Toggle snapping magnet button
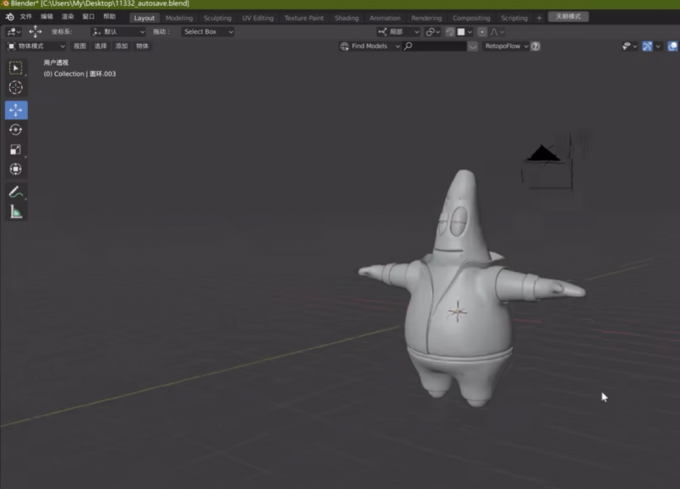 (450, 32)
